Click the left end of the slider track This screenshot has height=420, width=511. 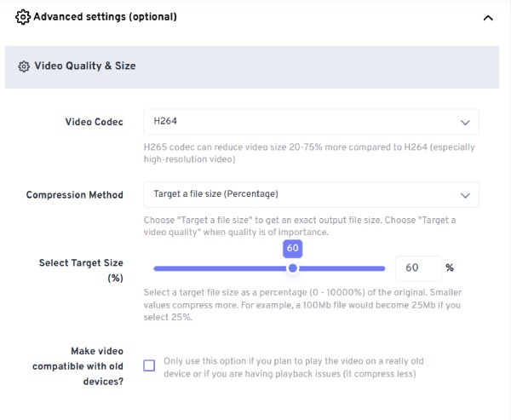[157, 268]
